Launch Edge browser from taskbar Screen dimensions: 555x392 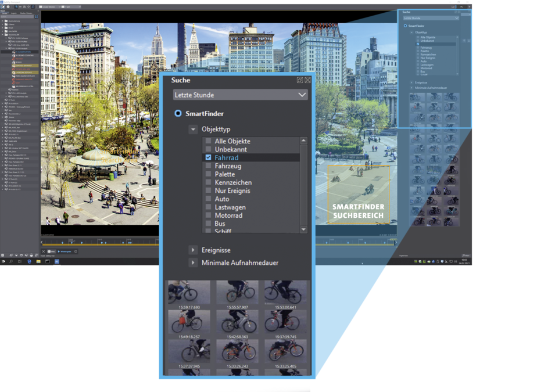click(30, 261)
